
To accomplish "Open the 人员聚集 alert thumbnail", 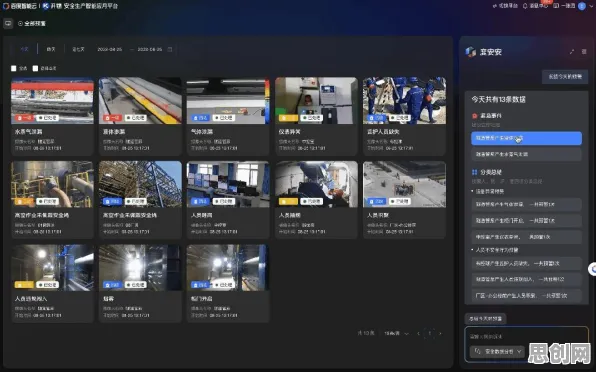I will [x=404, y=184].
